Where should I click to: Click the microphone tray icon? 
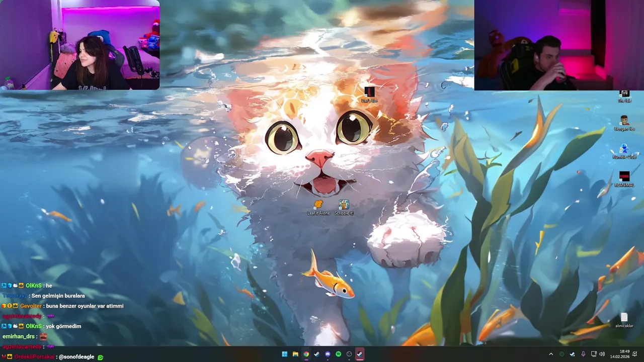pos(583,354)
